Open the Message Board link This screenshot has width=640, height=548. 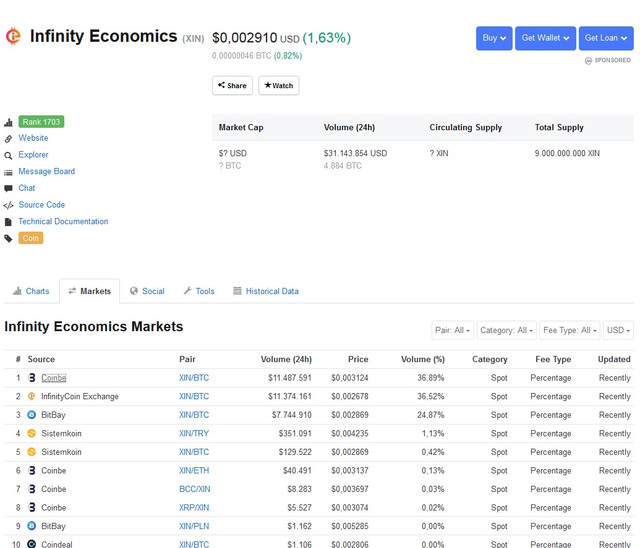(47, 171)
